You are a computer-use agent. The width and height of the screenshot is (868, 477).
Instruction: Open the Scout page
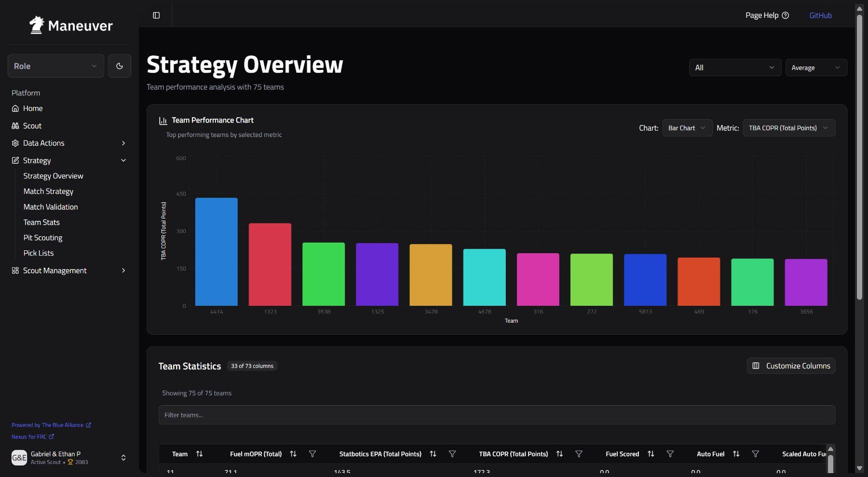pyautogui.click(x=69, y=126)
